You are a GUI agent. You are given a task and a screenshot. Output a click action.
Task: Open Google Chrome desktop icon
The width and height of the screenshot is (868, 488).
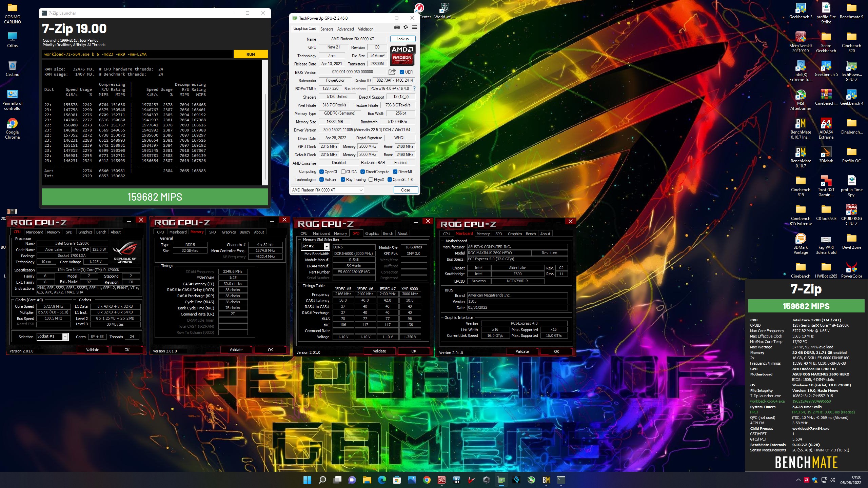click(12, 128)
